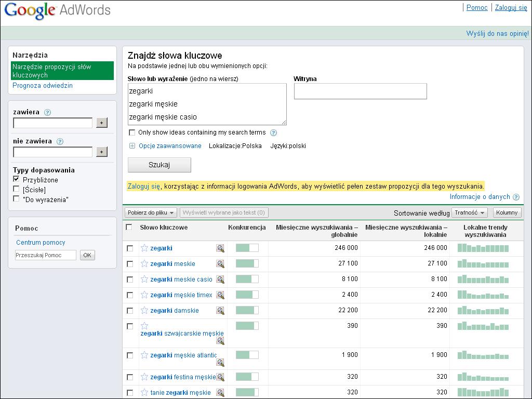Star the 'zegarki damskie' keyword
Viewport: 532px width, 399px height.
pos(144,311)
